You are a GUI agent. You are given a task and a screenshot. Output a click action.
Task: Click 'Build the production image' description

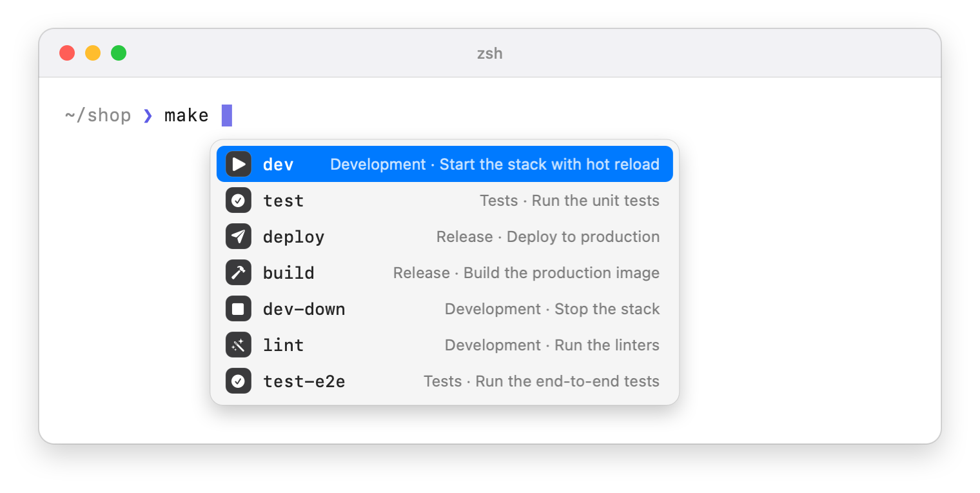click(562, 273)
